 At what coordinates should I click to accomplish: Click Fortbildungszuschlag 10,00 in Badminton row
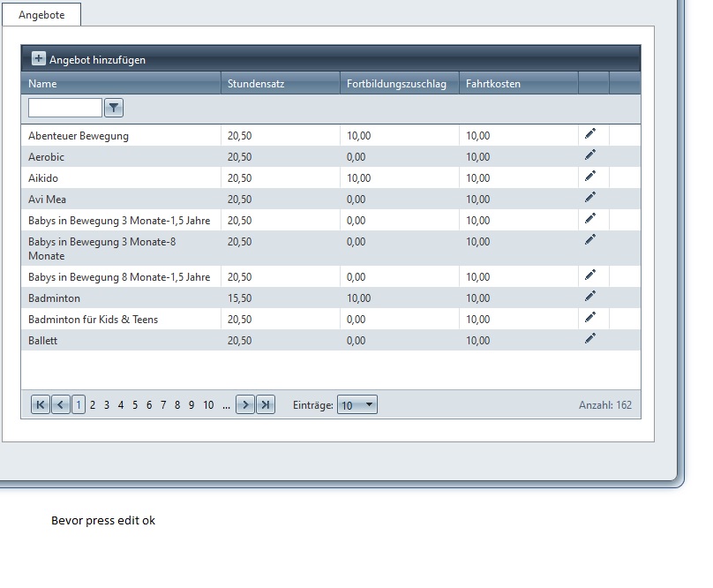(x=359, y=298)
